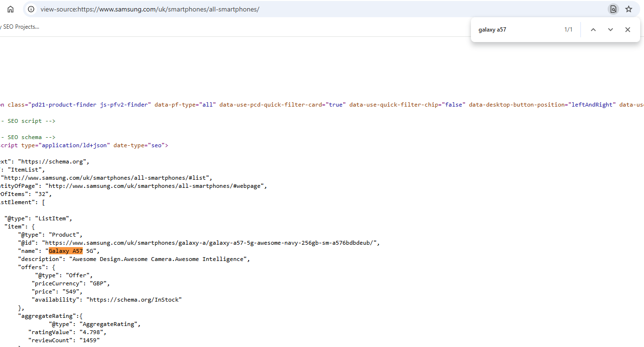Viewport: 644px width, 347px height.
Task: Open site information icon in address bar
Action: (x=31, y=9)
